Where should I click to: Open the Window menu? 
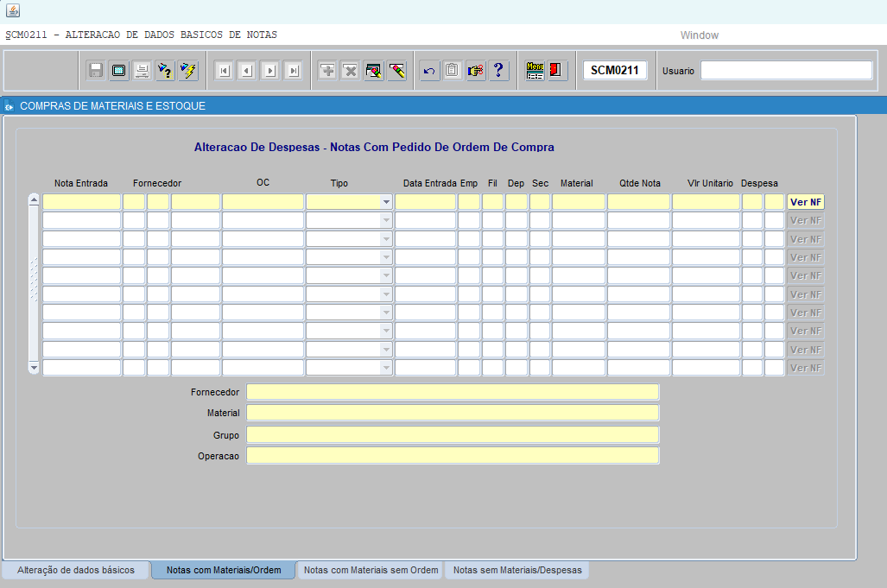click(699, 35)
